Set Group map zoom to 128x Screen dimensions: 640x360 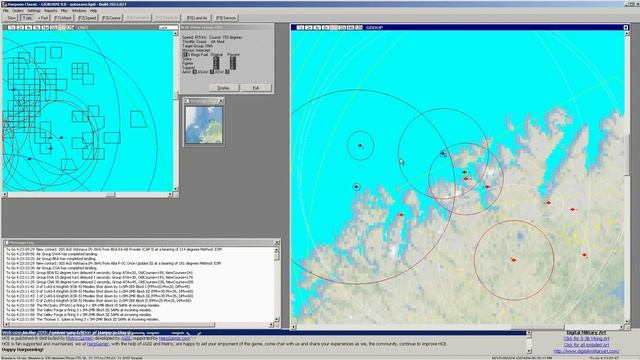click(359, 27)
